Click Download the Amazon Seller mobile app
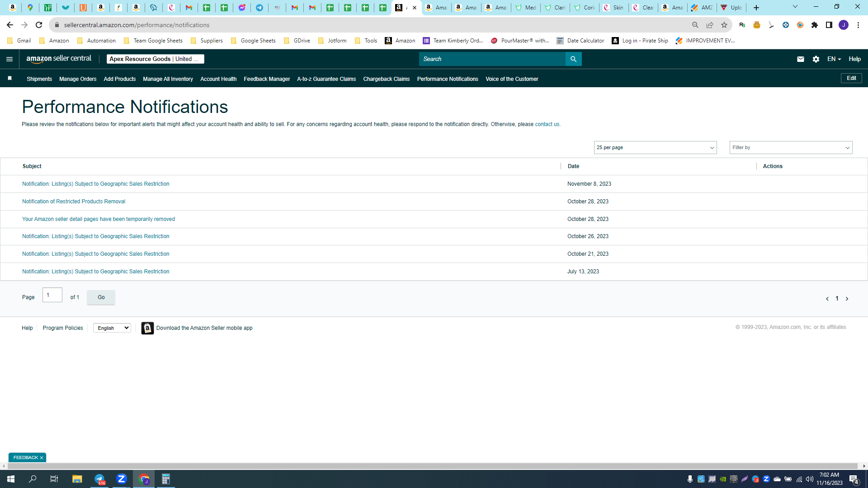 pos(204,328)
